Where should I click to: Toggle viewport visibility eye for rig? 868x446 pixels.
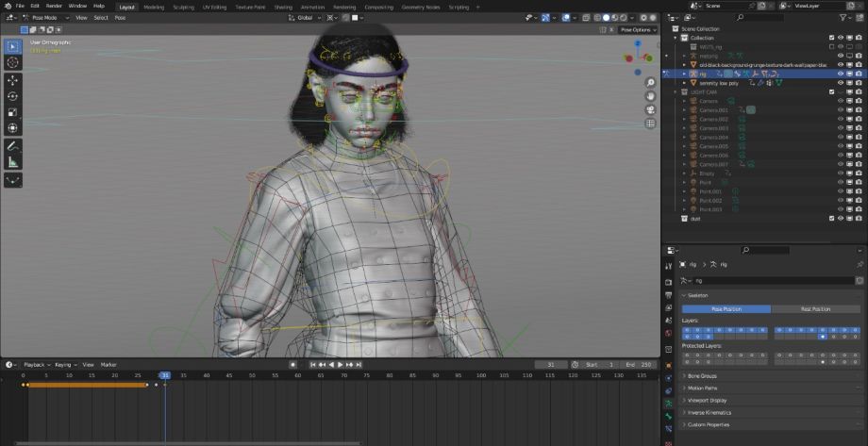[841, 74]
